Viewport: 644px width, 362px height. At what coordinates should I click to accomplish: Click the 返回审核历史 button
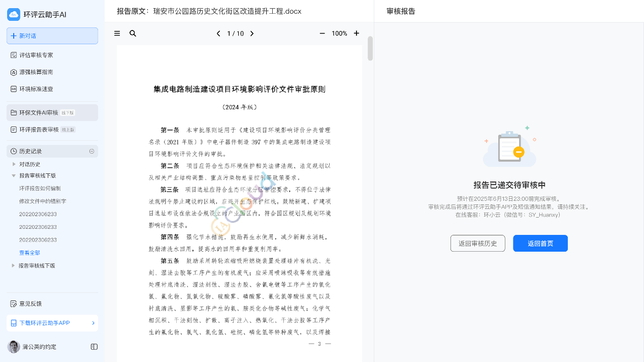pos(478,244)
